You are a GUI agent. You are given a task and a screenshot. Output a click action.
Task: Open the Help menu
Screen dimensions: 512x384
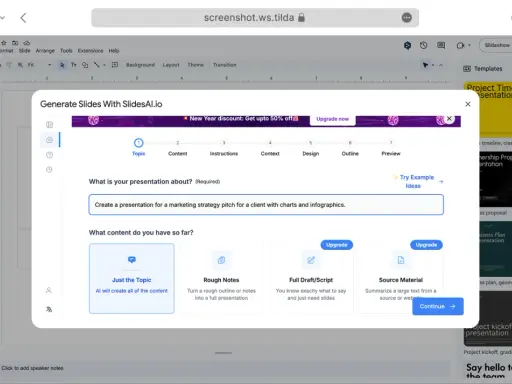[x=114, y=51]
